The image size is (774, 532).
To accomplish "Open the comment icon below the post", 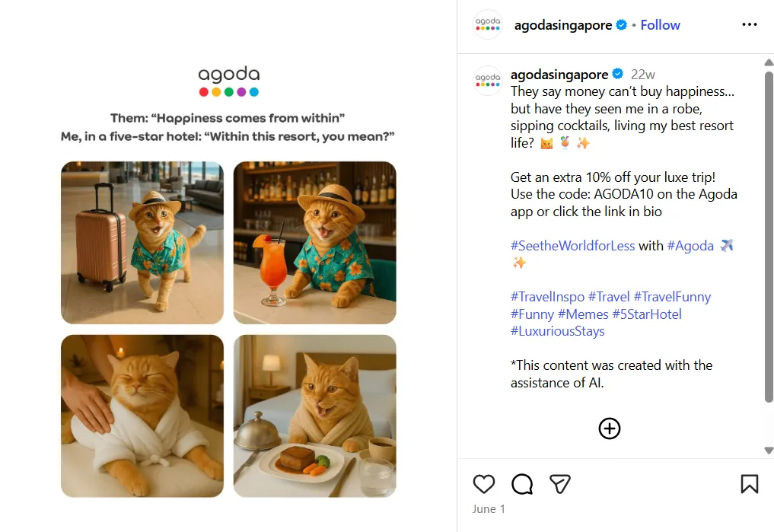I will (x=522, y=484).
